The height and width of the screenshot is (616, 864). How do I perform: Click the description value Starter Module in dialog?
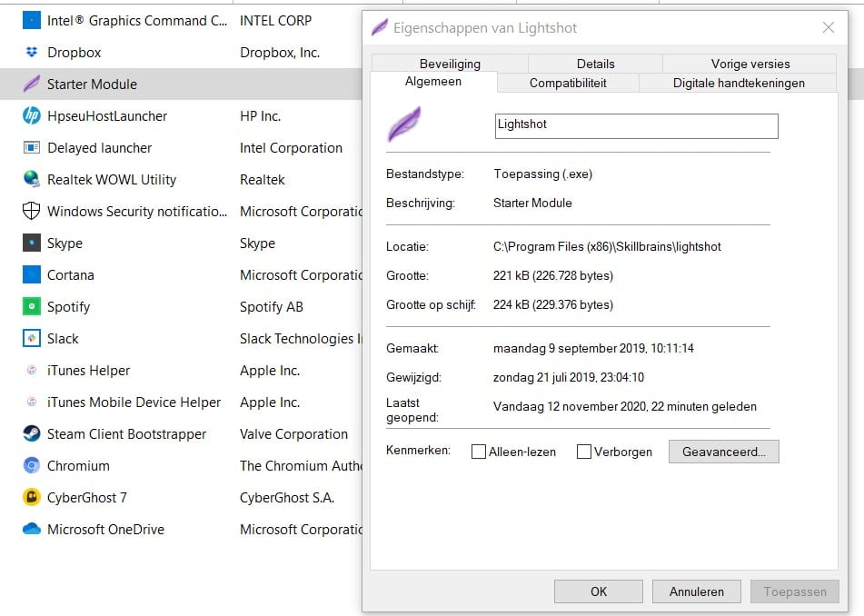[x=532, y=203]
